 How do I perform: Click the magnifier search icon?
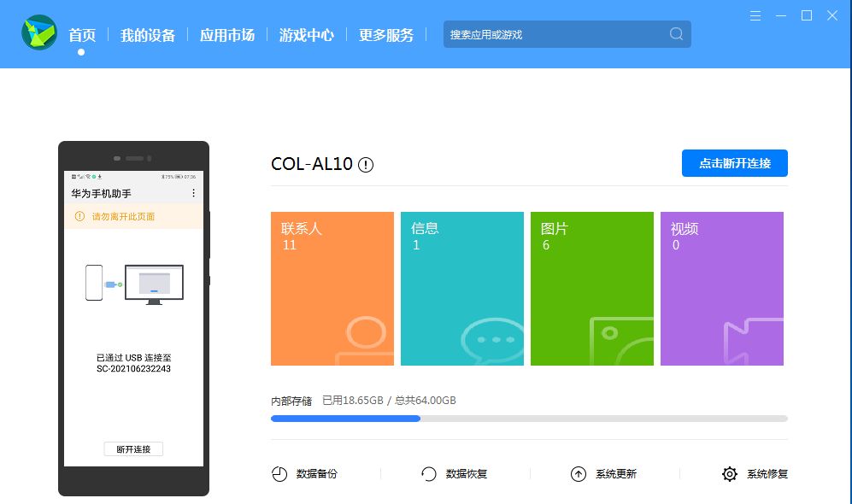[x=676, y=34]
